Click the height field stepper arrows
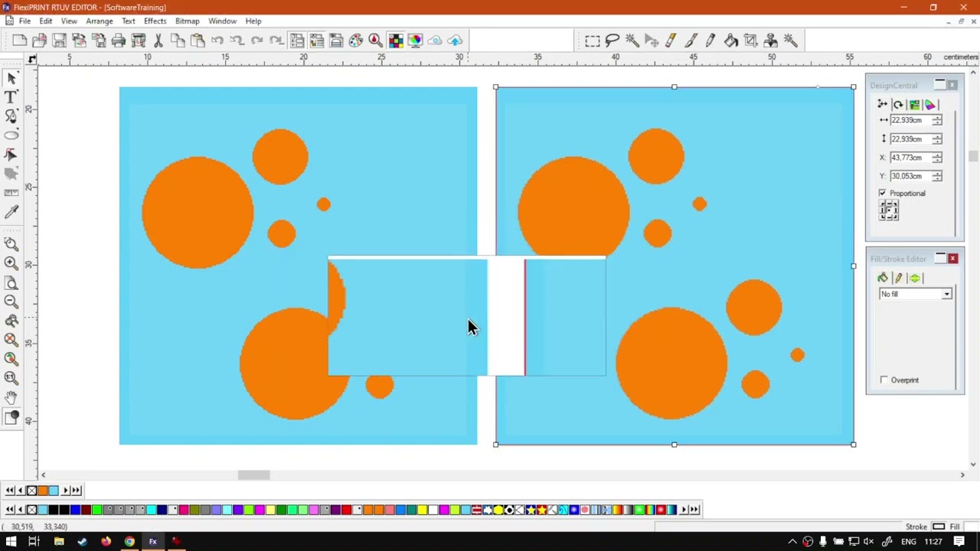 tap(937, 139)
